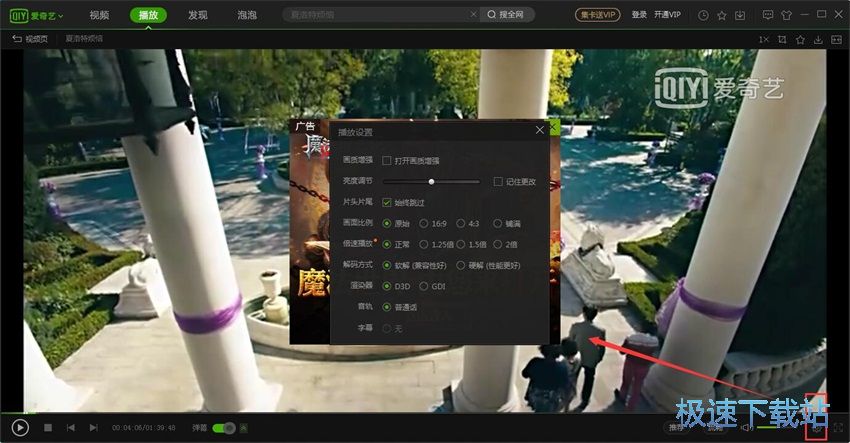Click the crop screenshot icon above video

coord(782,40)
